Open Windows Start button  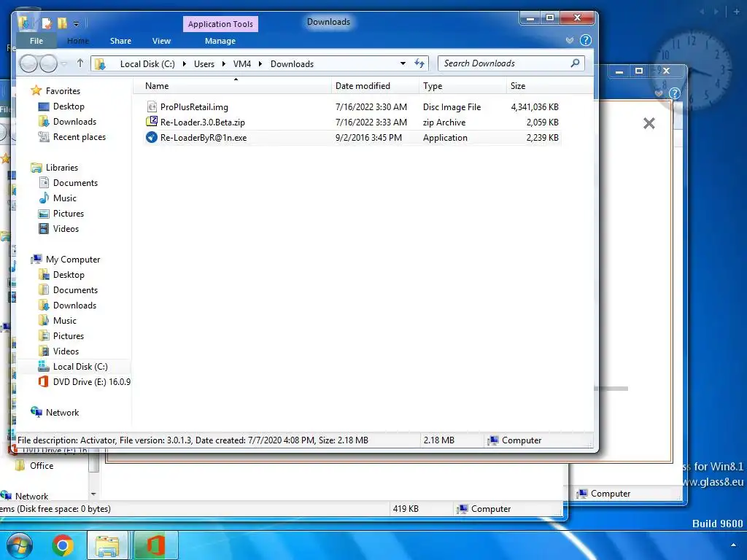pyautogui.click(x=20, y=545)
